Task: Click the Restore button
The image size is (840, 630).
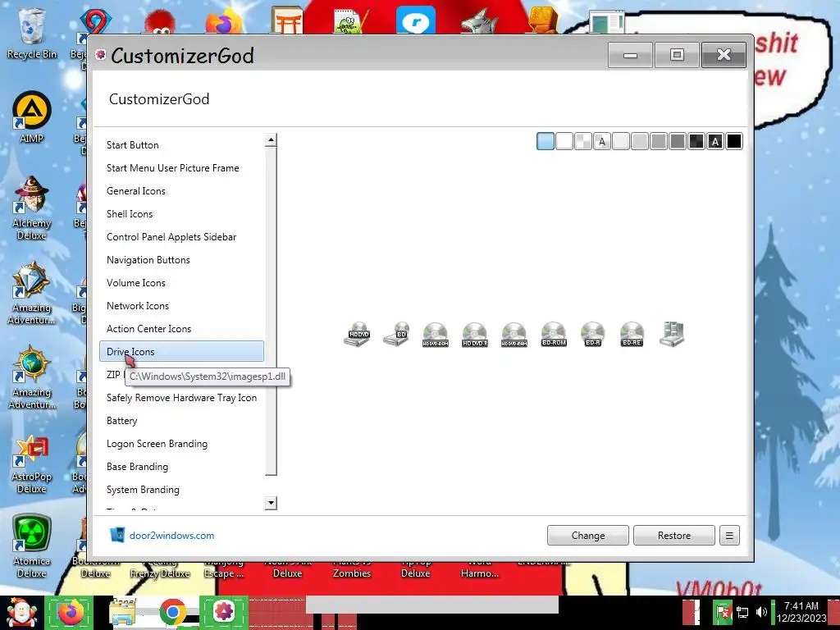Action: coord(674,535)
